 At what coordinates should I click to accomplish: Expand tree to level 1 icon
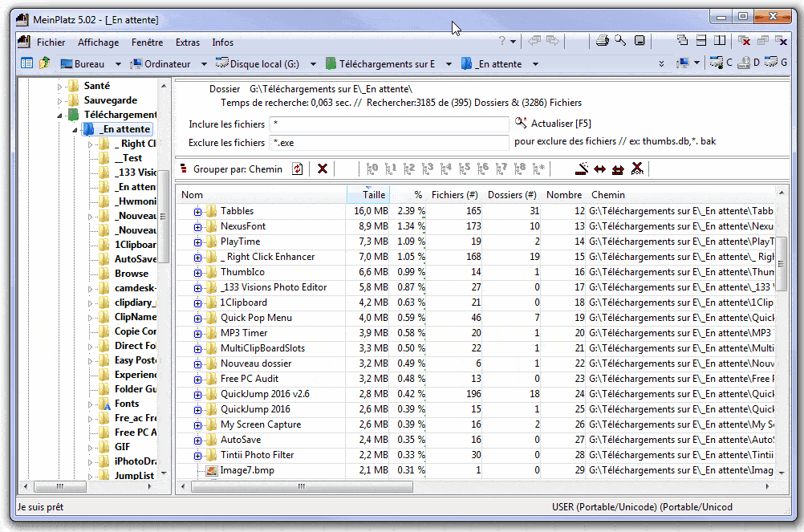click(391, 169)
